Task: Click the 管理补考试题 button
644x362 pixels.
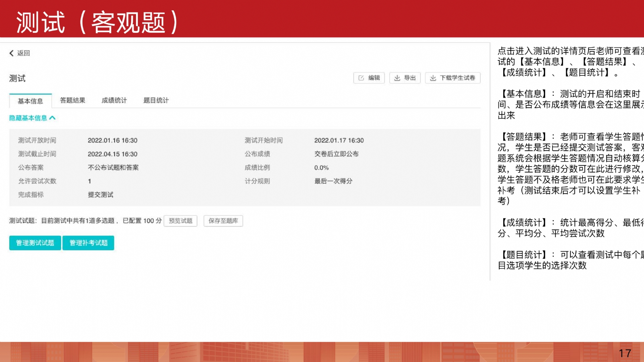Action: click(x=88, y=243)
